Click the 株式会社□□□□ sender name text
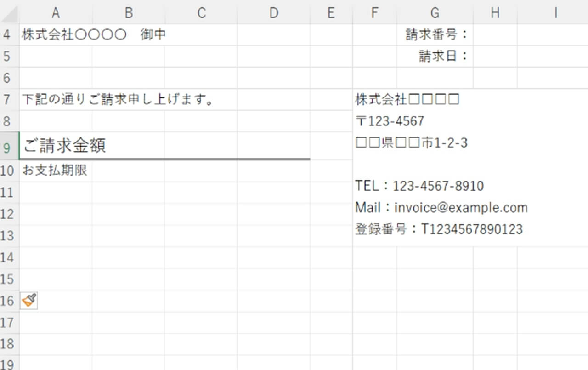 point(407,99)
